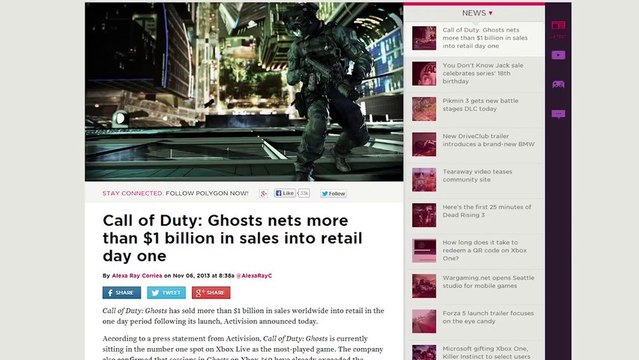639x360 pixels.
Task: Open Microsoft gifting Xbox One story
Action: point(487,353)
